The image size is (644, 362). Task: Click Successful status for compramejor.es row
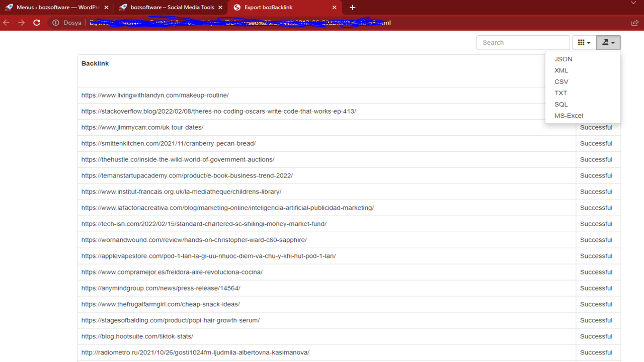click(596, 272)
